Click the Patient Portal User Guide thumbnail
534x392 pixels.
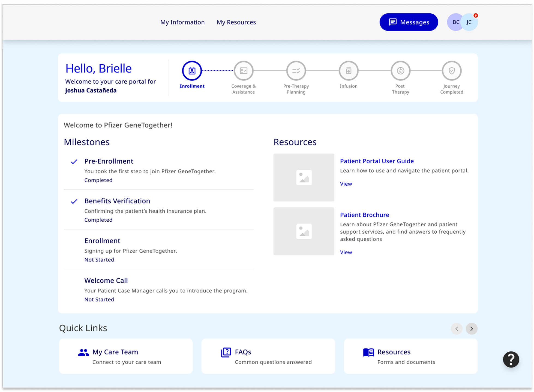click(304, 177)
